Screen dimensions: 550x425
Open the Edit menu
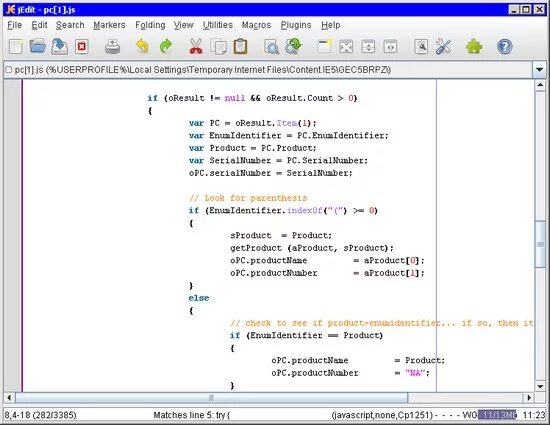pyautogui.click(x=39, y=25)
